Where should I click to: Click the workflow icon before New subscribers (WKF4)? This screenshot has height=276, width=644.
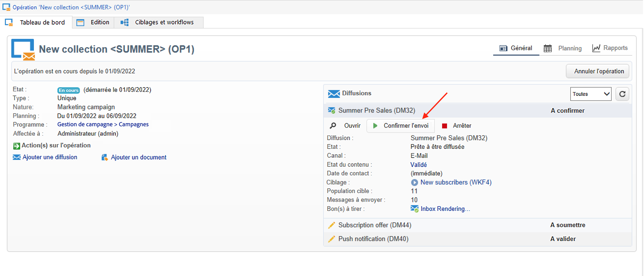pyautogui.click(x=414, y=182)
